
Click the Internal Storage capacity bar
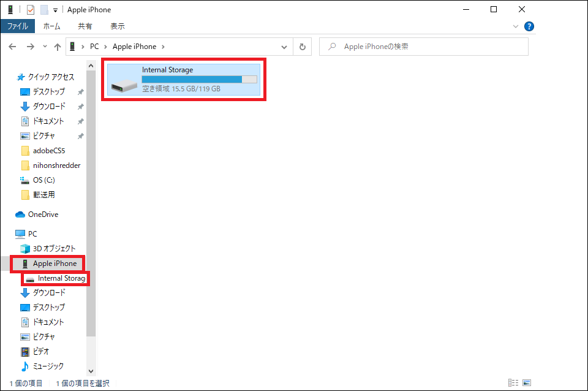pos(200,79)
